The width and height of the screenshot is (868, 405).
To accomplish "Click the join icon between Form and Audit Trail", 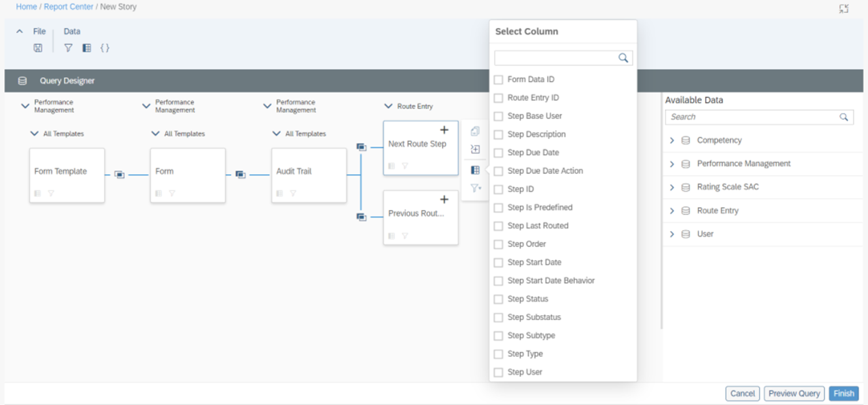I will [240, 175].
